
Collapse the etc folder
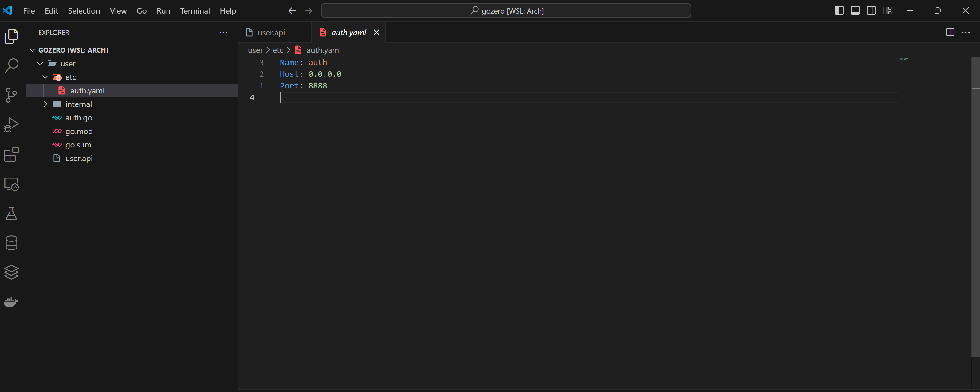tap(45, 77)
